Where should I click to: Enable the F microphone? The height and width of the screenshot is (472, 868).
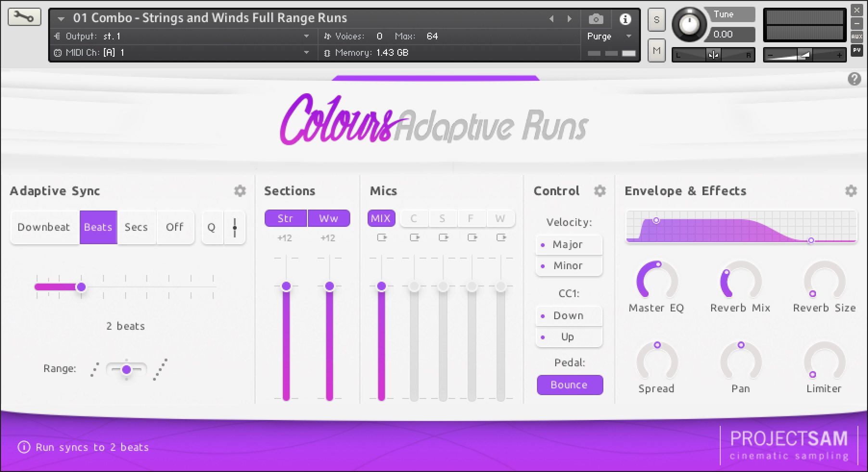click(x=471, y=218)
